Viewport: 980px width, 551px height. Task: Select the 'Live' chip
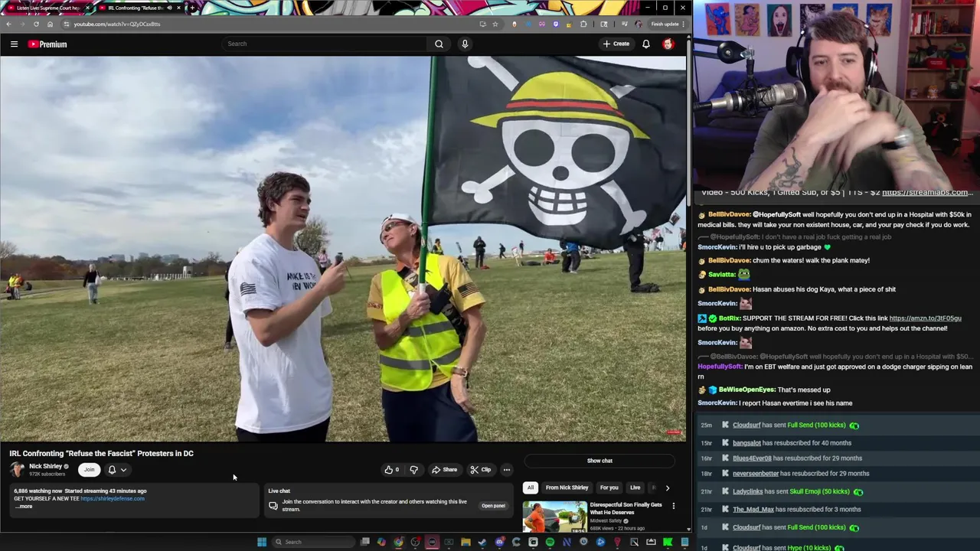pos(635,487)
